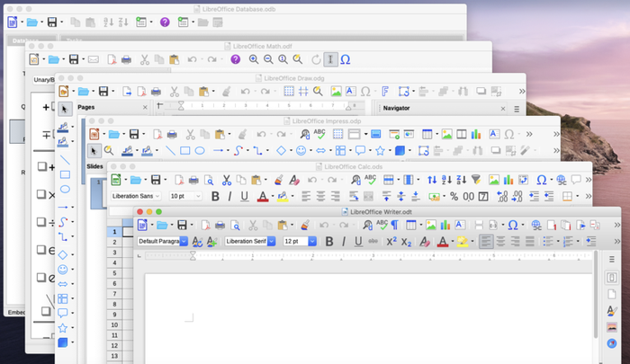Close the Pages panel in Draw window
This screenshot has width=630, height=364.
(145, 108)
